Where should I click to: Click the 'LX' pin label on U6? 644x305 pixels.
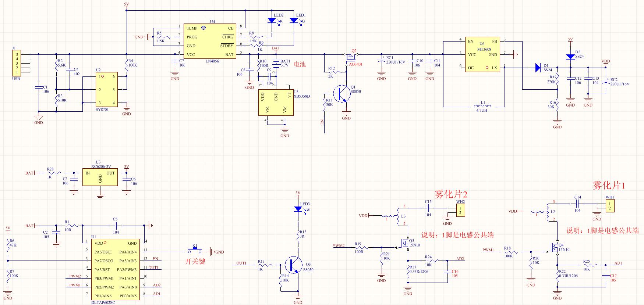coord(494,68)
